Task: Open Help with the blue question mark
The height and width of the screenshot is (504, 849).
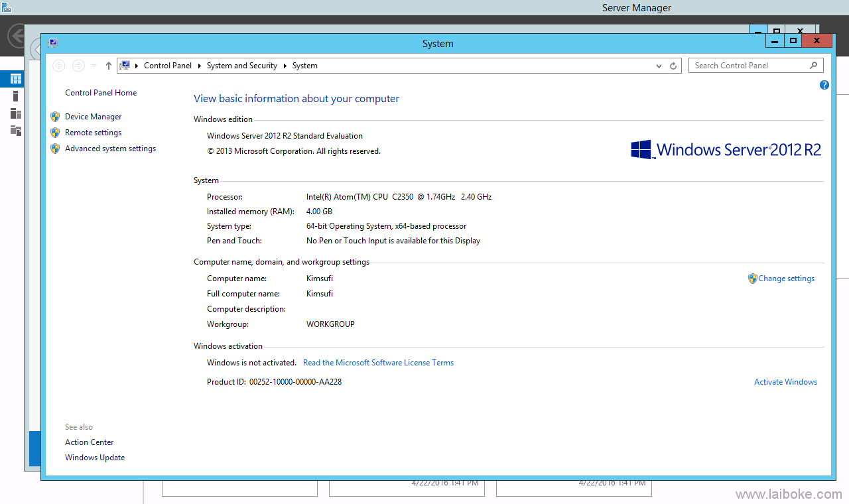Action: (x=824, y=85)
